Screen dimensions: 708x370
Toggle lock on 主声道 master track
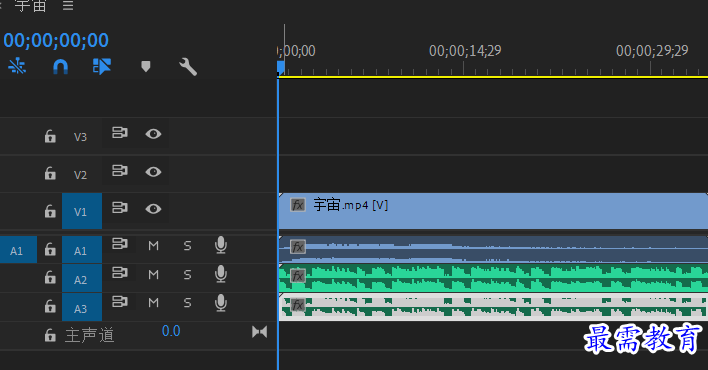(50, 335)
